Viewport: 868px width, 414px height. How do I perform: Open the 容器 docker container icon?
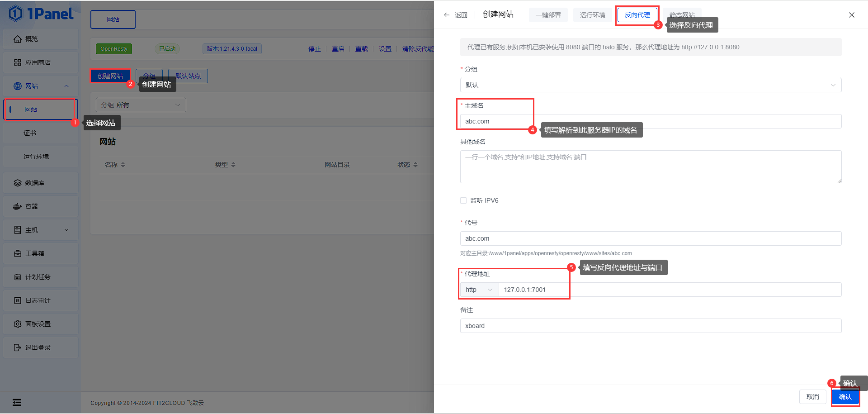[17, 206]
